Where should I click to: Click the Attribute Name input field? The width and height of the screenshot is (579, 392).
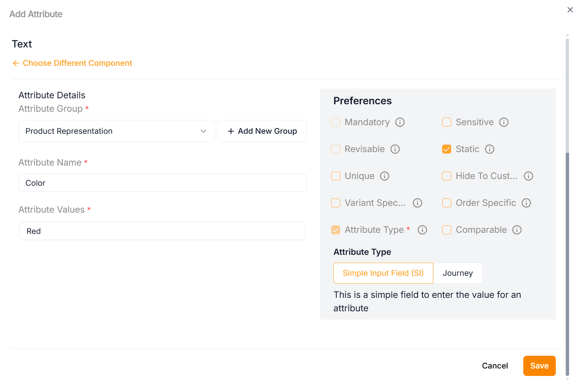[x=162, y=183]
